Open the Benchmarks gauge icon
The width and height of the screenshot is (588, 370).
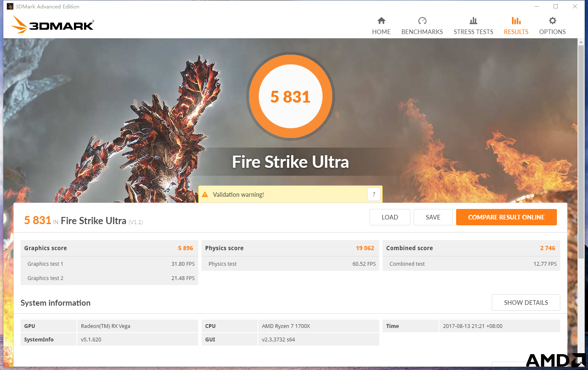tap(422, 21)
